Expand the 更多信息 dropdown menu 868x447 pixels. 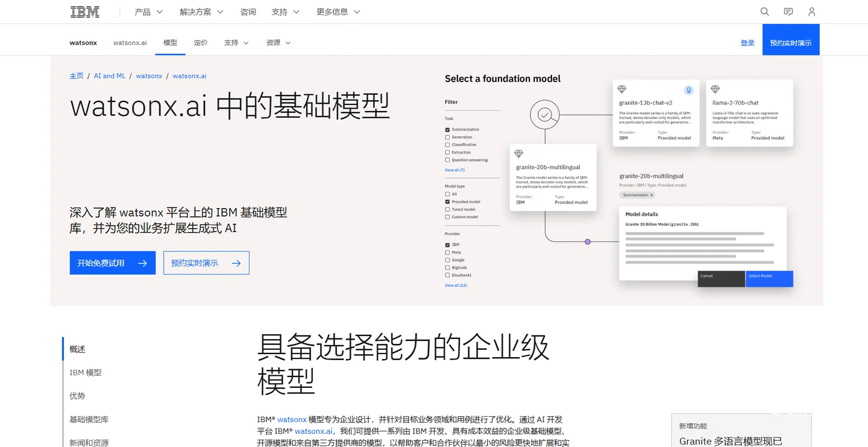338,11
